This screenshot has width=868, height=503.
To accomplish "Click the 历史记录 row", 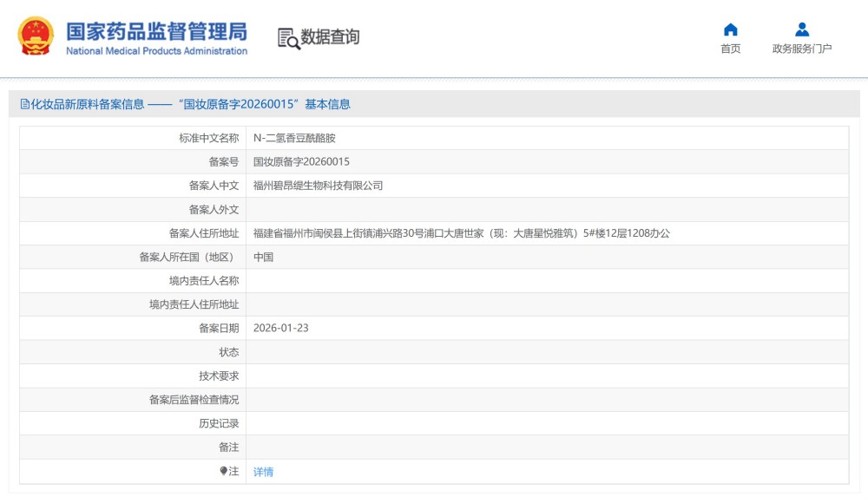I will (434, 423).
